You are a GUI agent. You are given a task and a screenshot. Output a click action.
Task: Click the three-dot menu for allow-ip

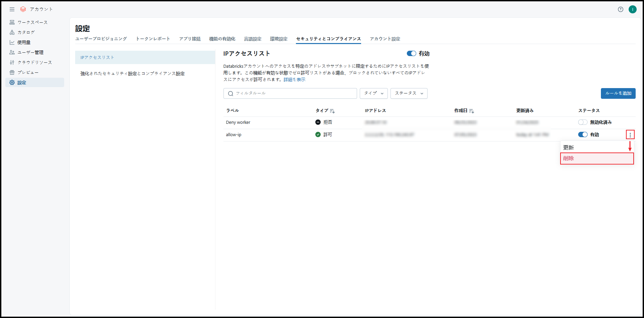tap(630, 135)
